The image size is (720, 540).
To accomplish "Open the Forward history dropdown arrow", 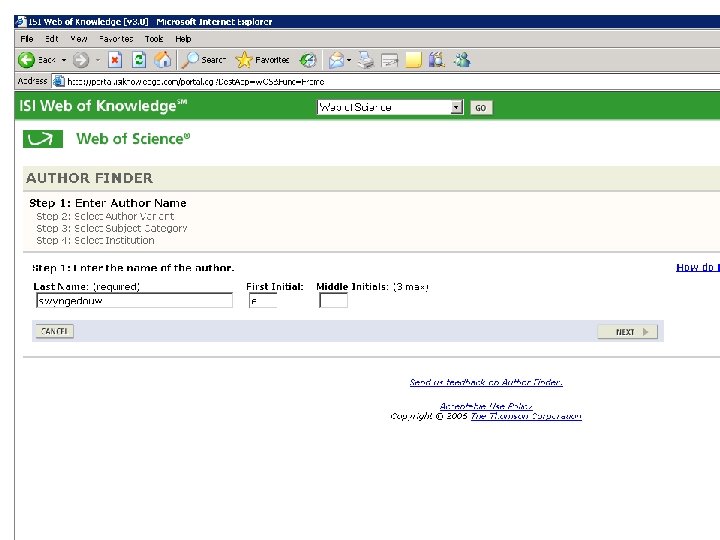I will 98,60.
